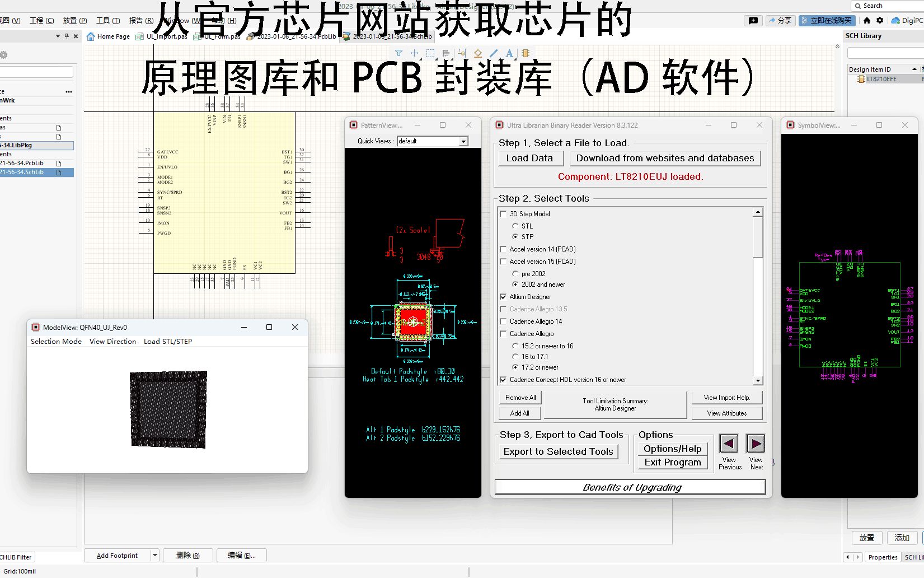Open the comment/notification icon near Share
The width and height of the screenshot is (924, 578).
(753, 20)
